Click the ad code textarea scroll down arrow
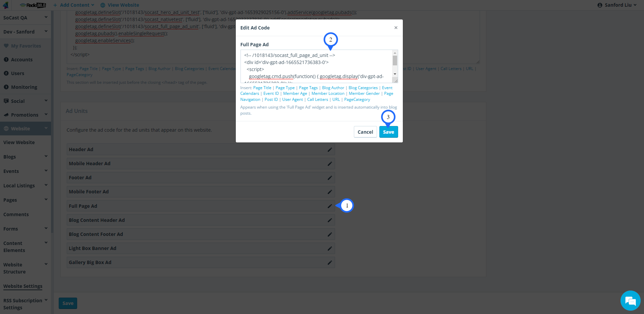 pyautogui.click(x=395, y=74)
